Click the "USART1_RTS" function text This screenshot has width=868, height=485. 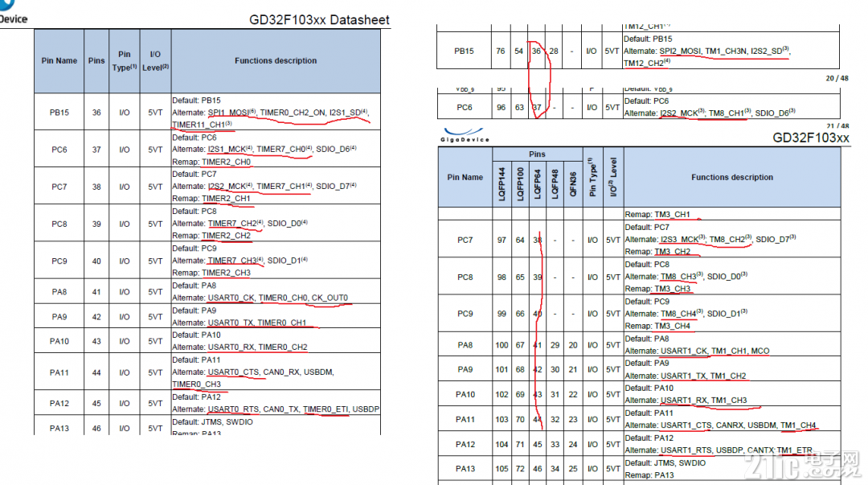686,450
